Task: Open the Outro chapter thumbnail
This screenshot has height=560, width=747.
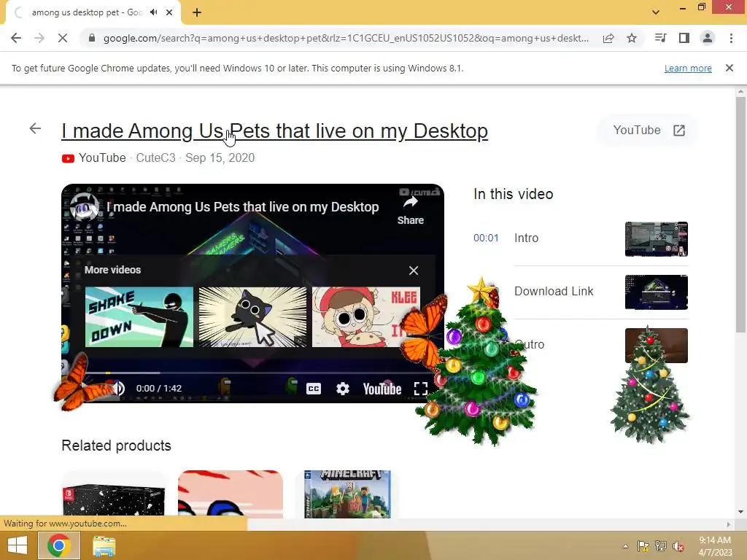Action: 656,345
